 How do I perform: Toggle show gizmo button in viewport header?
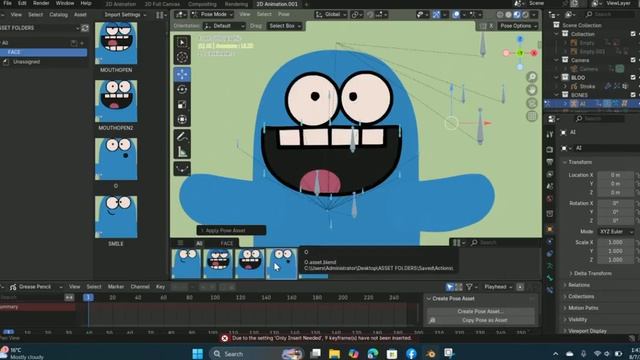click(436, 15)
